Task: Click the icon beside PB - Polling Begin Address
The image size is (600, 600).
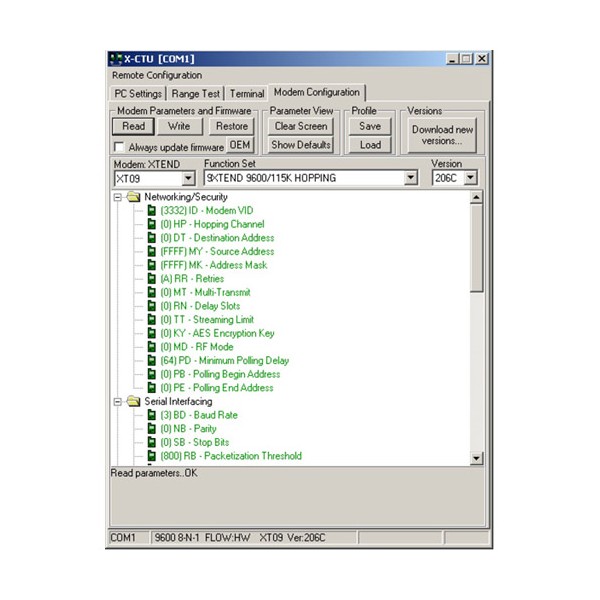Action: click(152, 374)
